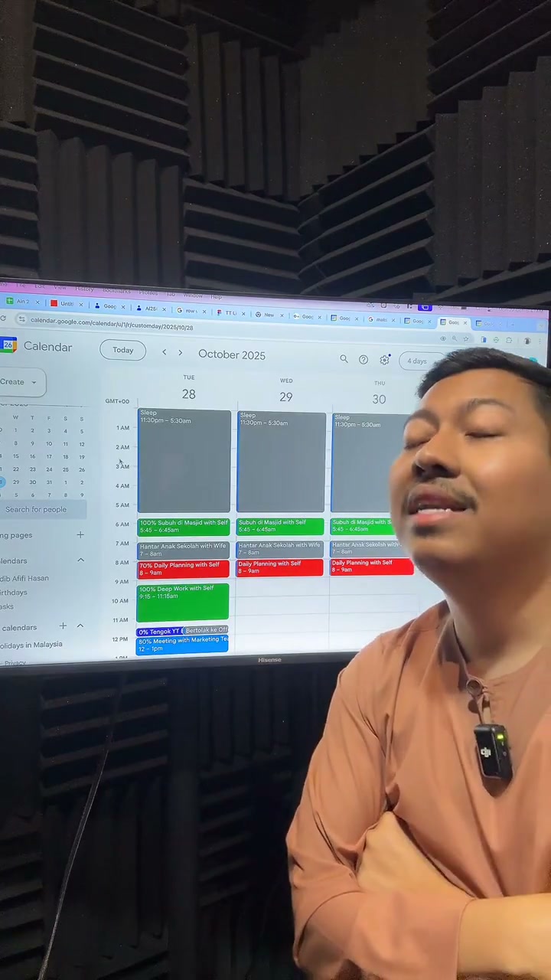Close the 'New' browser tab
551x980 pixels.
pos(282,315)
